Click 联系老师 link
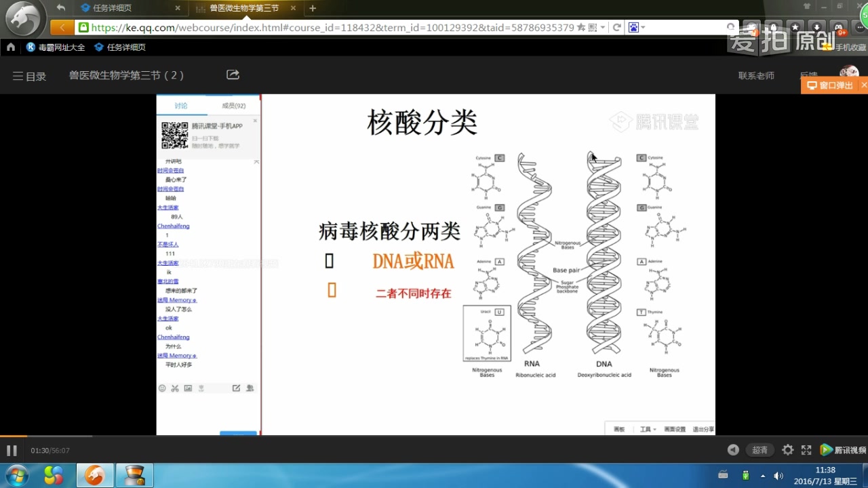The image size is (868, 488). click(x=756, y=76)
